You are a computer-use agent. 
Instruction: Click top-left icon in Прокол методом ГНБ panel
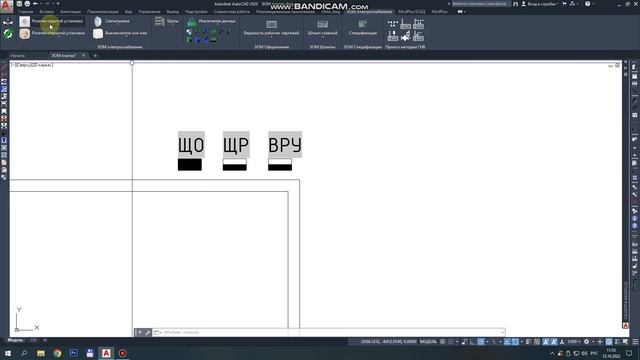point(393,24)
